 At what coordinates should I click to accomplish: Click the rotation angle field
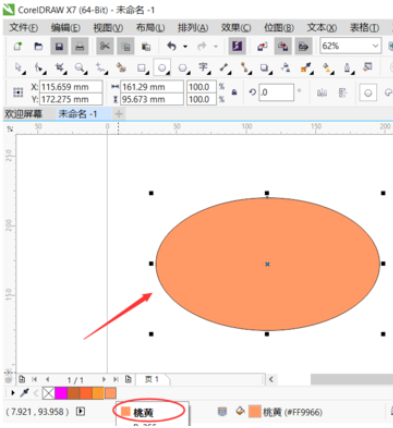click(x=276, y=92)
